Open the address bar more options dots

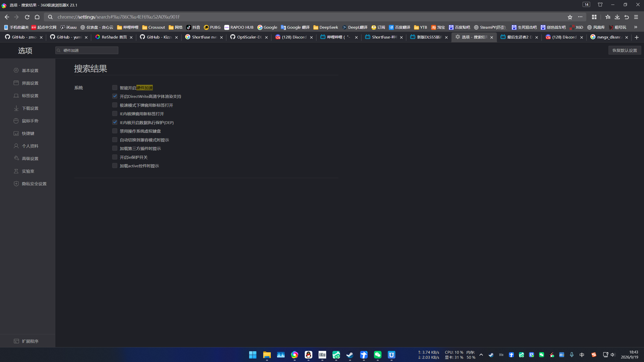(x=580, y=17)
